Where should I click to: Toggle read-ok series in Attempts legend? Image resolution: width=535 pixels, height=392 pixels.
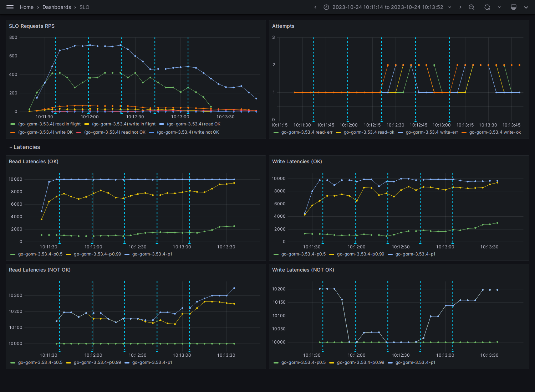click(x=369, y=132)
